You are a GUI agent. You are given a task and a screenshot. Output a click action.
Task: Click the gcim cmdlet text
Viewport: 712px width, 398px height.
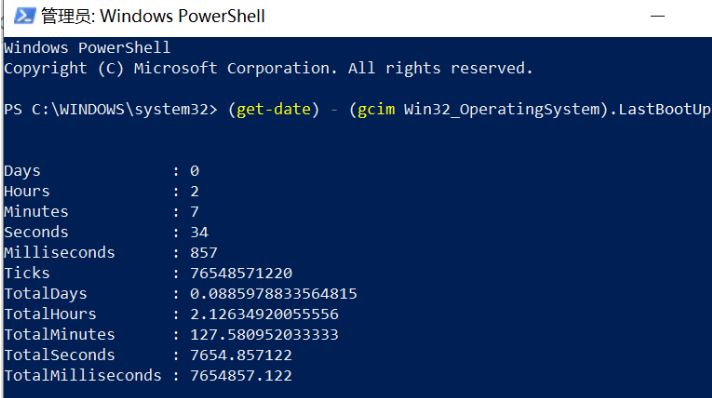tap(376, 109)
